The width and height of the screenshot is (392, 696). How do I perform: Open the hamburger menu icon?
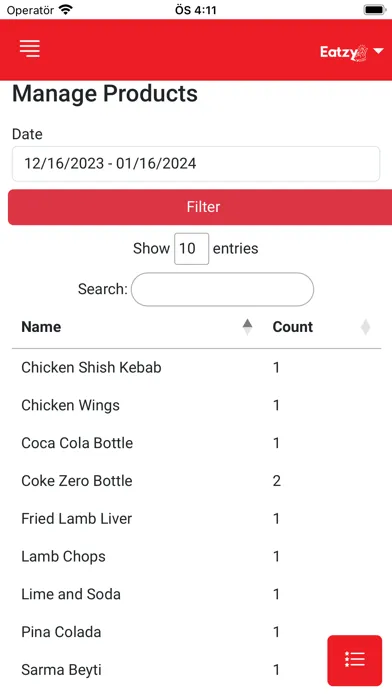coord(30,48)
